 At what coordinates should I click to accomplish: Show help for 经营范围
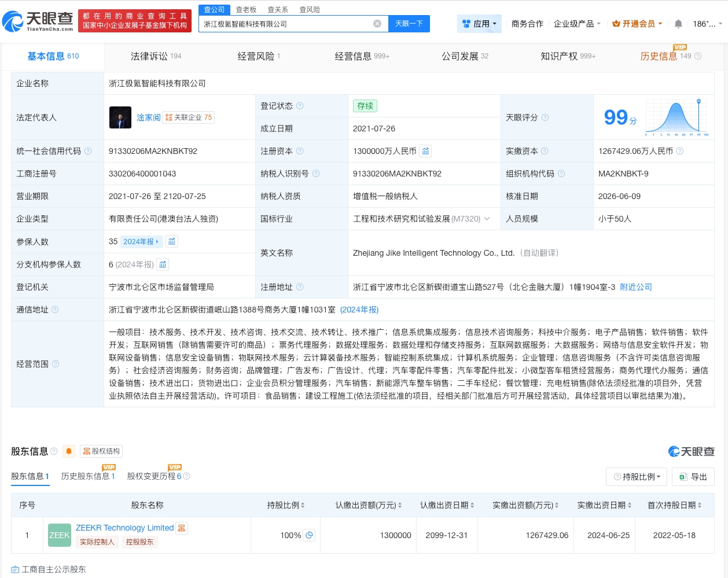pyautogui.click(x=56, y=364)
